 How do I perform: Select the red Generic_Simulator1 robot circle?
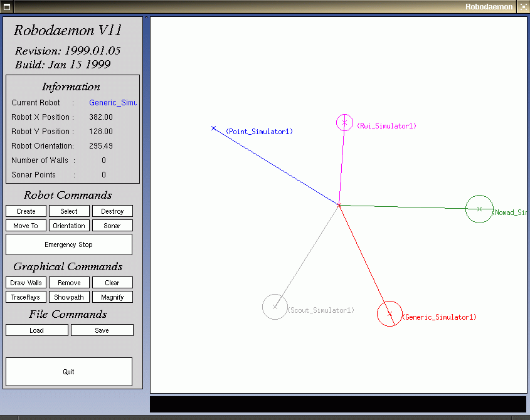tap(390, 313)
